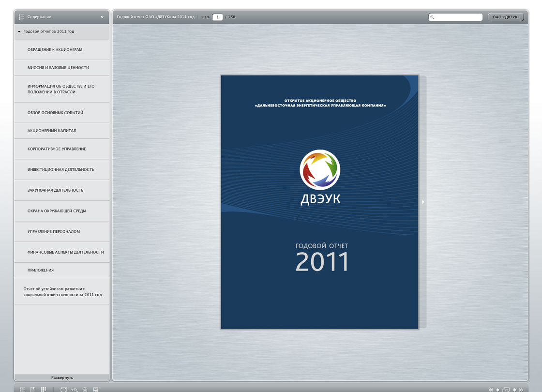Click the page number input field
542x392 pixels.
217,17
